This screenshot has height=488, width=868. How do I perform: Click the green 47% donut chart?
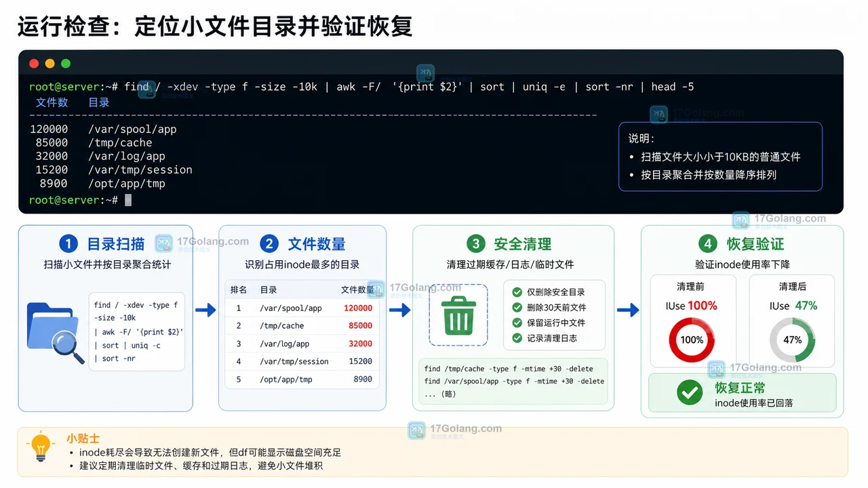[793, 340]
